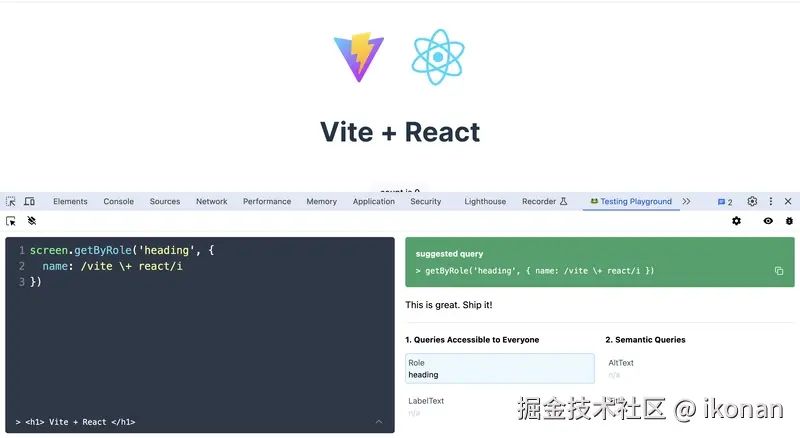Click the Vite + React heading

click(x=400, y=132)
